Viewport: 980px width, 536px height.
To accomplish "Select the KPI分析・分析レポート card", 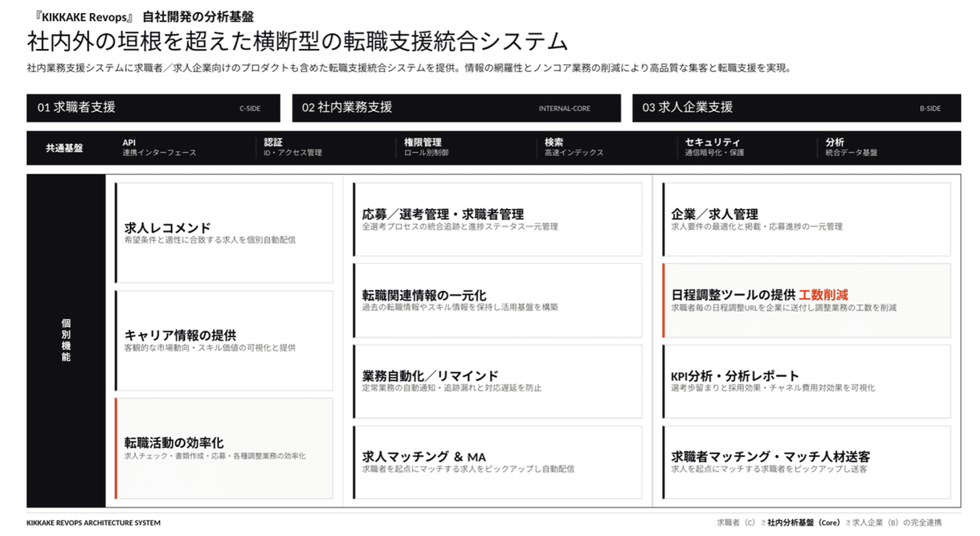I will [806, 381].
